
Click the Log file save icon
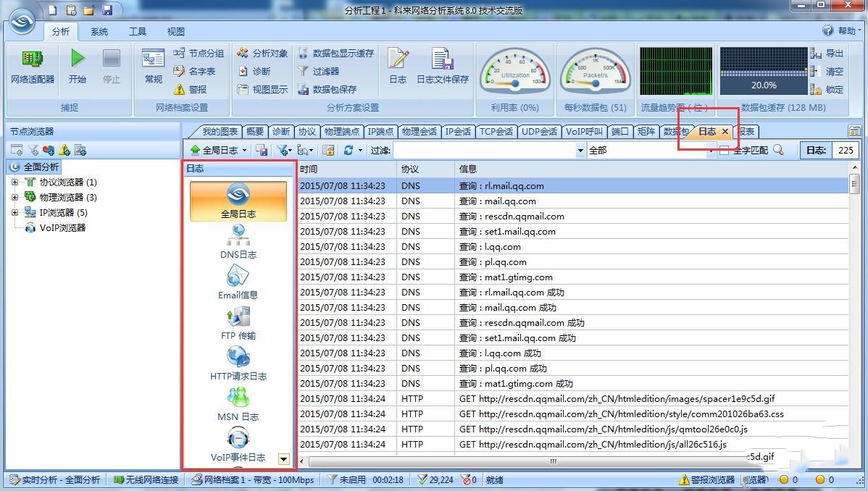point(442,59)
